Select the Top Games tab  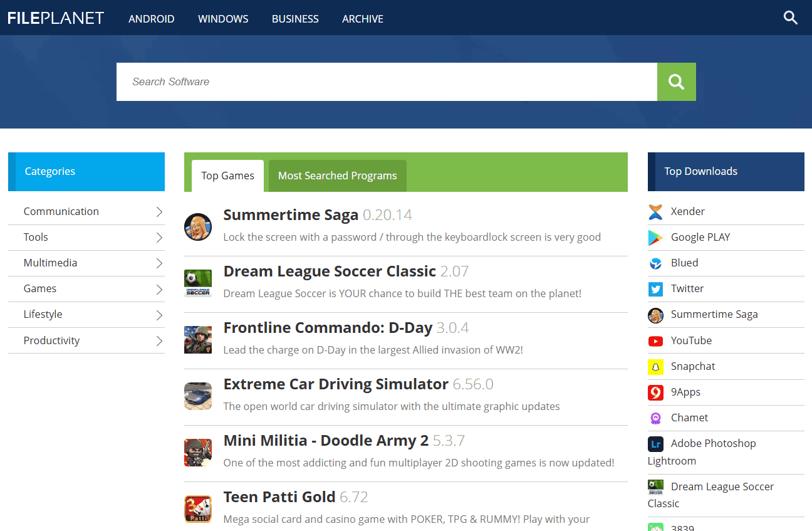point(227,176)
